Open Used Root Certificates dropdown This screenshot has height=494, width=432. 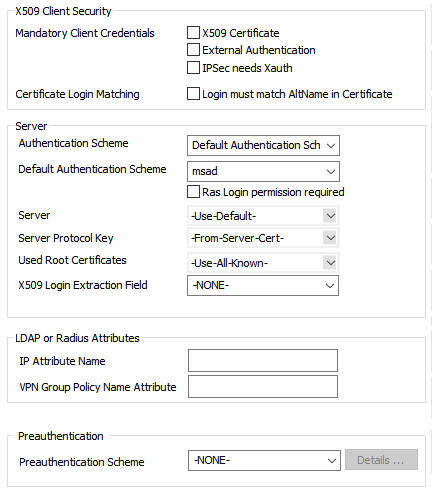(x=263, y=263)
